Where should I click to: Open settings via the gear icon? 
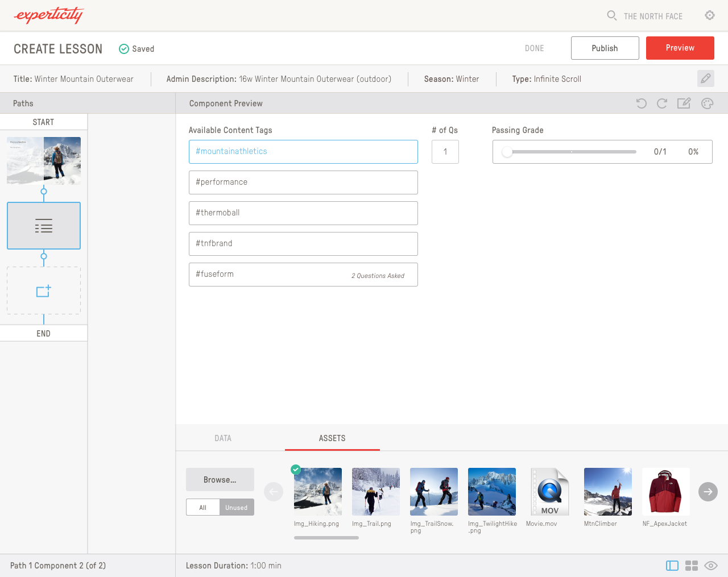(710, 15)
